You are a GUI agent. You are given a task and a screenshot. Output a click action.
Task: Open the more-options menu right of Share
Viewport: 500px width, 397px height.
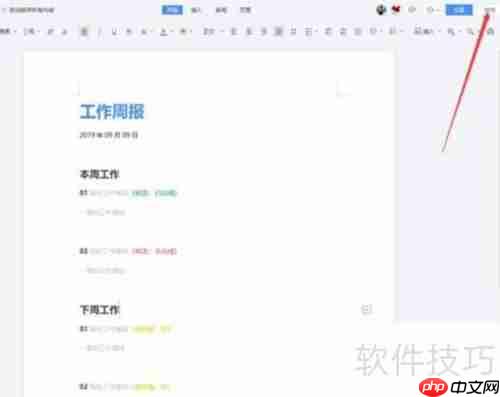[x=489, y=10]
